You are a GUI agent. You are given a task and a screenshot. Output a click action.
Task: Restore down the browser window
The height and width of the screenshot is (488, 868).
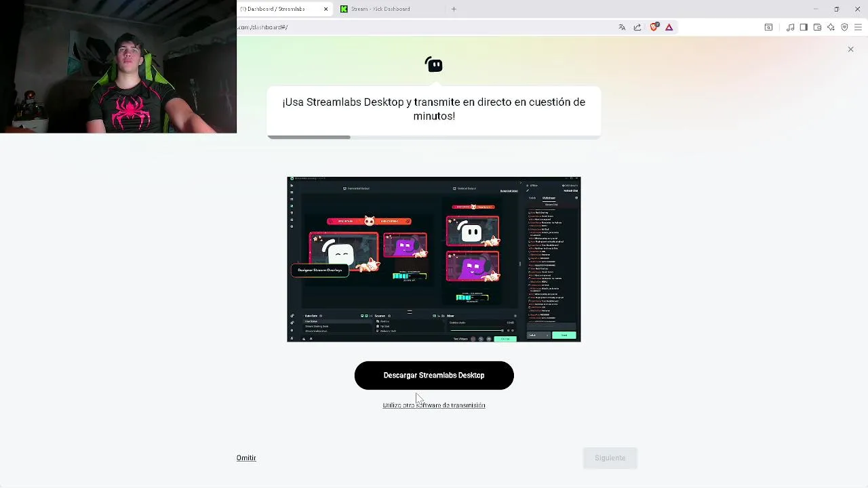[x=836, y=9]
